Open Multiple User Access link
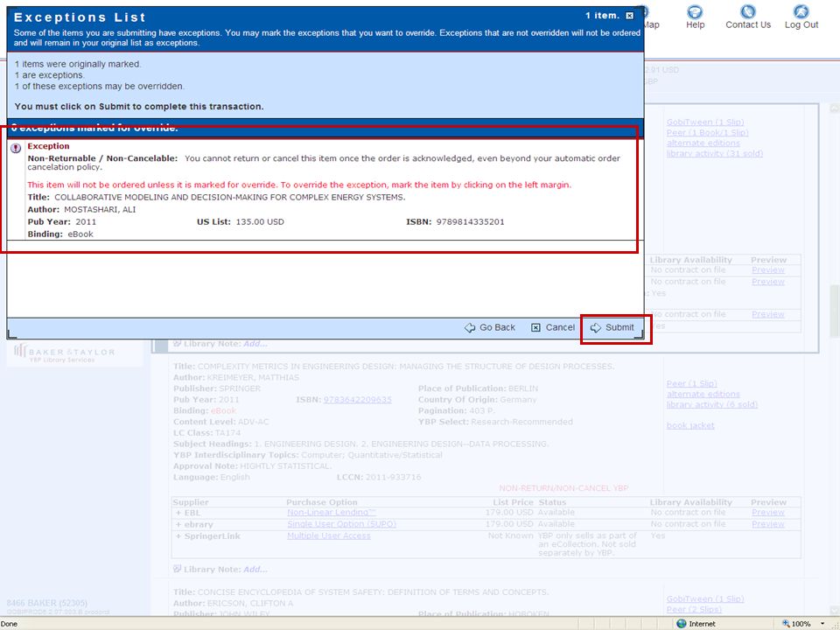Image resolution: width=840 pixels, height=630 pixels. point(328,535)
